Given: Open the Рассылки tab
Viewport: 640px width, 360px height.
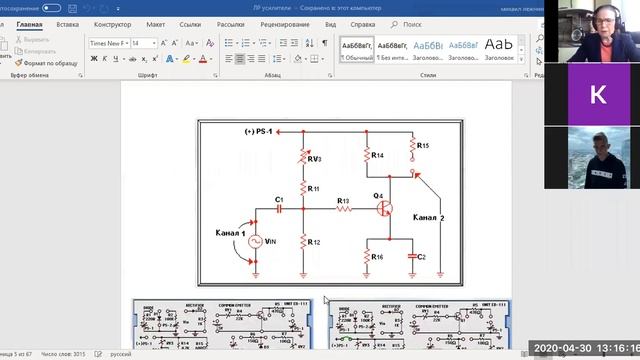Looking at the screenshot, I should [231, 24].
